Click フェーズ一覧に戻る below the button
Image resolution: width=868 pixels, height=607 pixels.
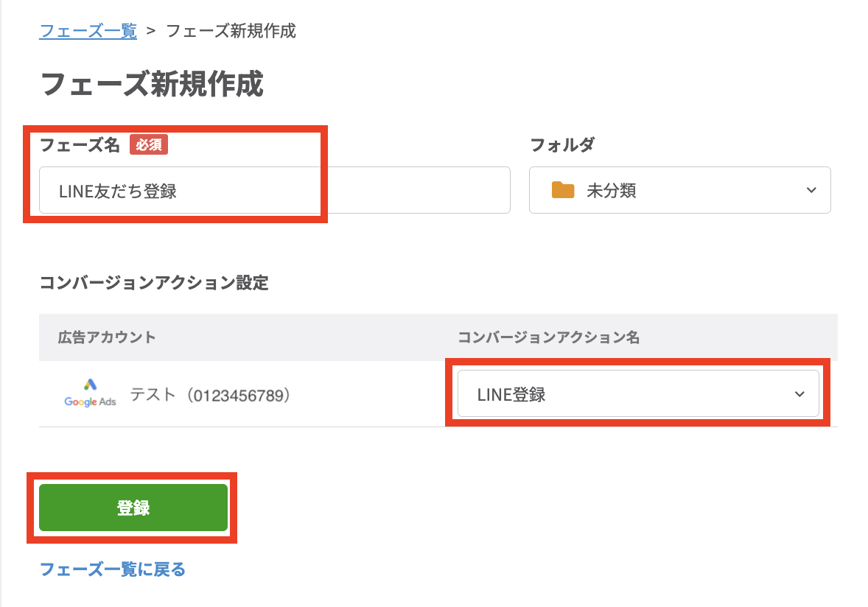[x=112, y=569]
